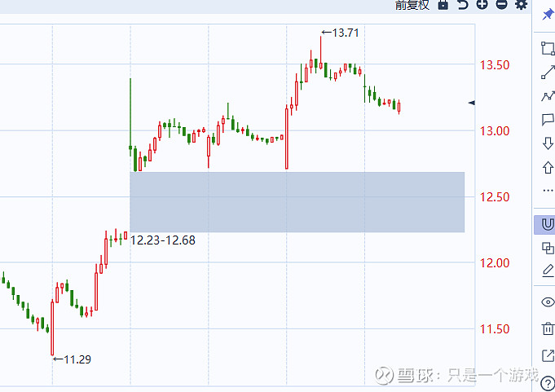Image resolution: width=555 pixels, height=392 pixels.
Task: Open chart settings with the gear icon
Action: 521,5
